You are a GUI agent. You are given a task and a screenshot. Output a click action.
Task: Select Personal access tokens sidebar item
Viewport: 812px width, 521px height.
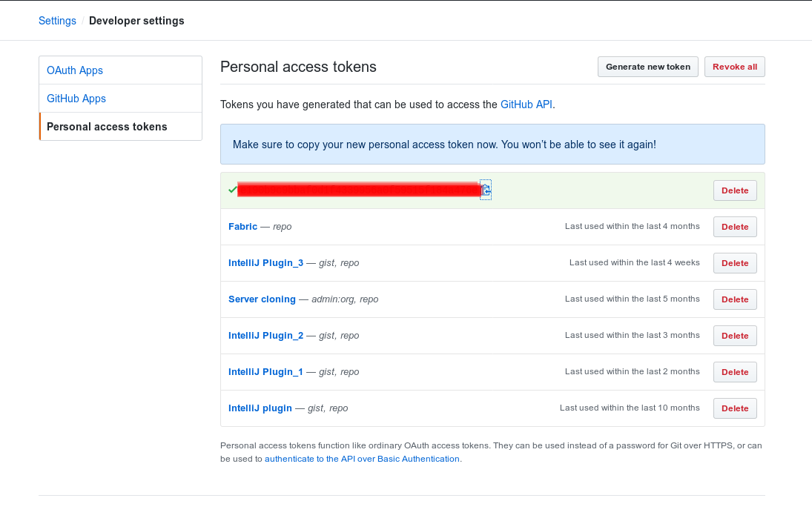point(107,127)
